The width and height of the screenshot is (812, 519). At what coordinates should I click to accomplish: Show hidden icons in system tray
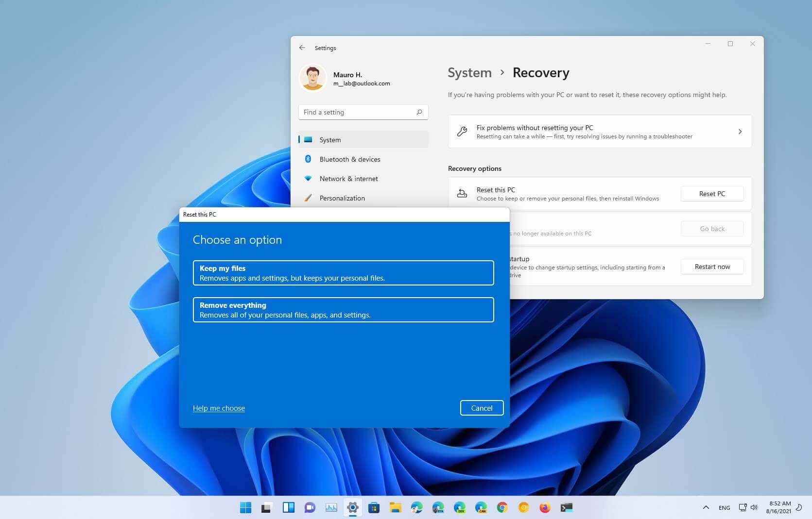(706, 507)
